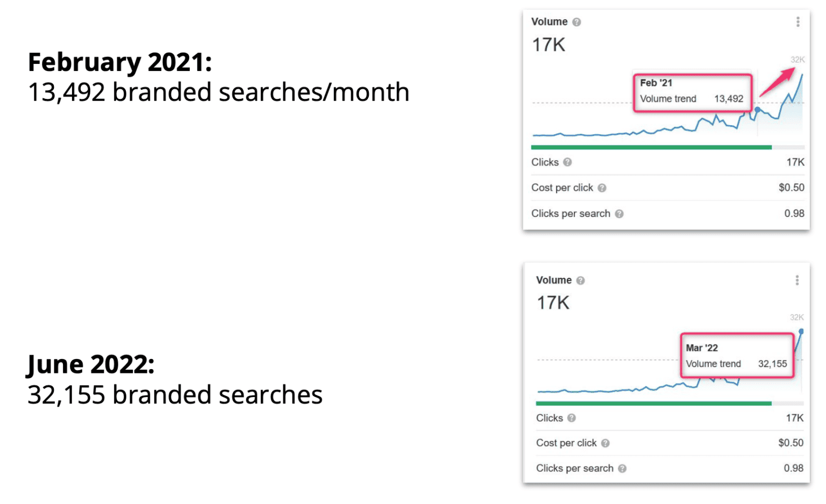826x504 pixels.
Task: Open three-dot menu on Feb '21 Volume card
Action: tap(797, 21)
